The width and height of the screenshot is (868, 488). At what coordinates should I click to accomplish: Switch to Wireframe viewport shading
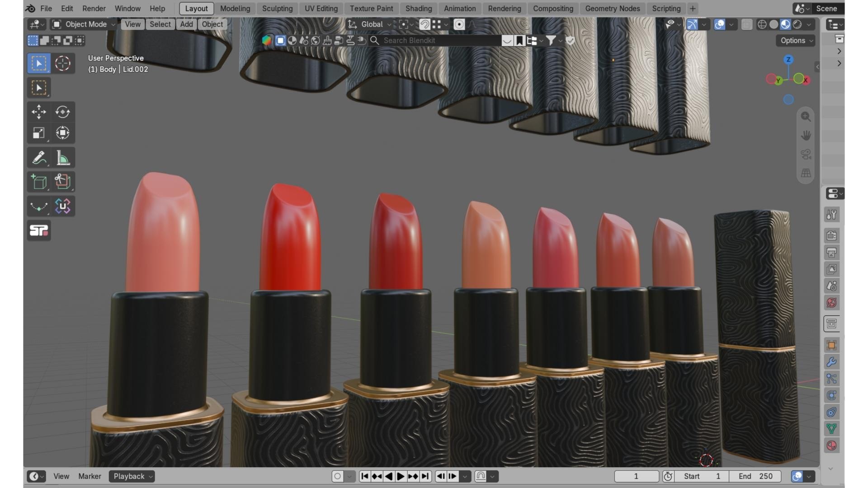tap(762, 24)
